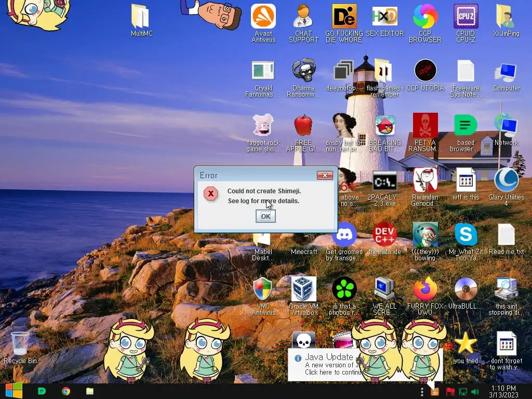Viewport: 532px width, 399px height.
Task: Close the Error dialog with the X
Action: click(325, 175)
